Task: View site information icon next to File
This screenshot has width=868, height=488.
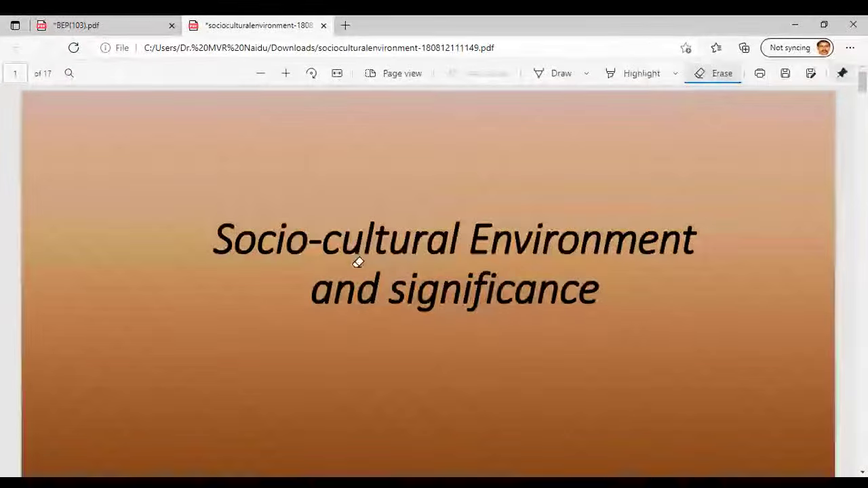Action: 105,47
